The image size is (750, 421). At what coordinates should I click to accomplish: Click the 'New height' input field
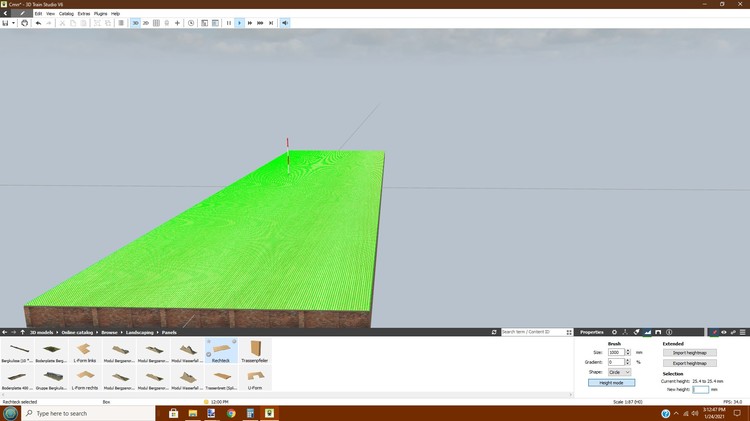[701, 389]
